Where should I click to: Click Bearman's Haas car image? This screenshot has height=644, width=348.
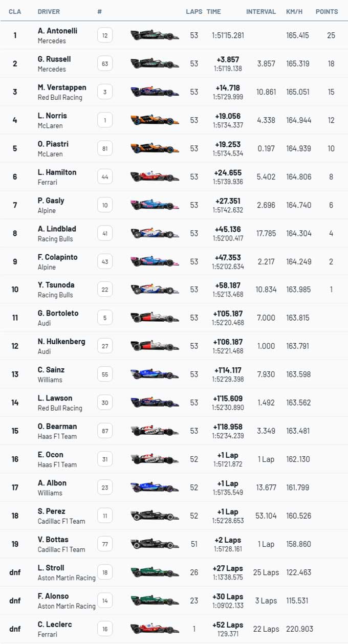pyautogui.click(x=155, y=431)
